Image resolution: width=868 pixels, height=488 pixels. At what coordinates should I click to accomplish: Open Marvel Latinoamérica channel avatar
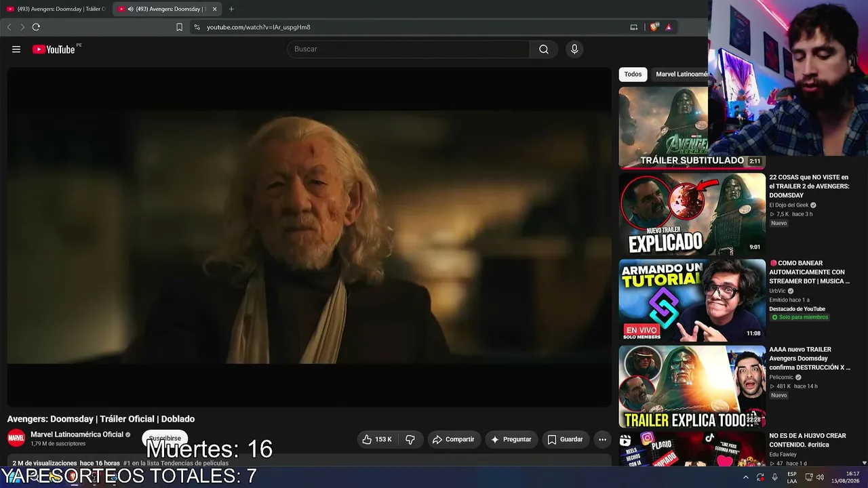[16, 438]
